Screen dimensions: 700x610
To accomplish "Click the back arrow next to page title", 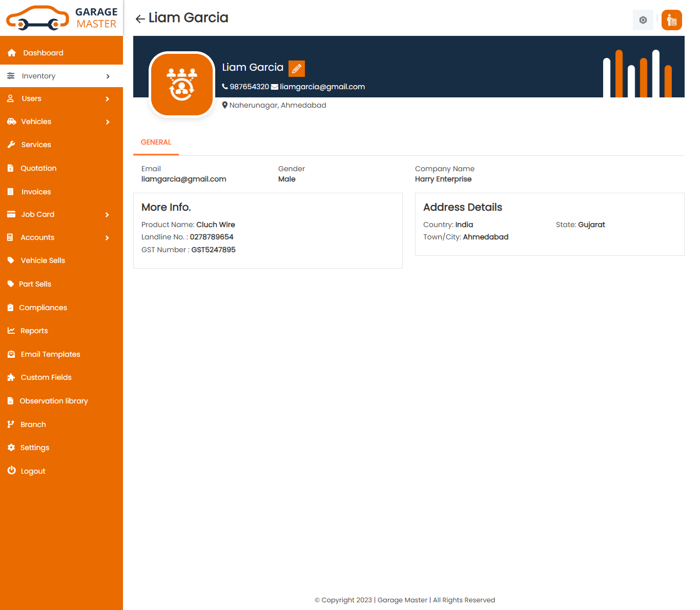I will 140,19.
